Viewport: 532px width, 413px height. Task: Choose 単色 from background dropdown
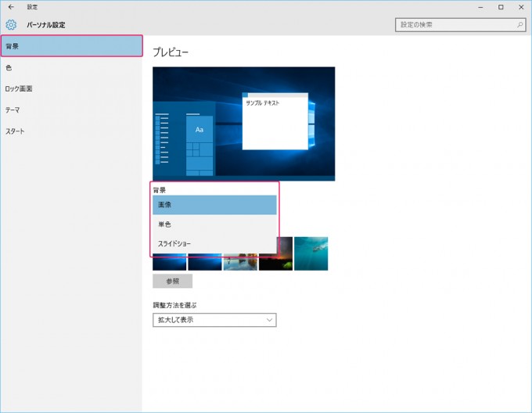(x=214, y=224)
